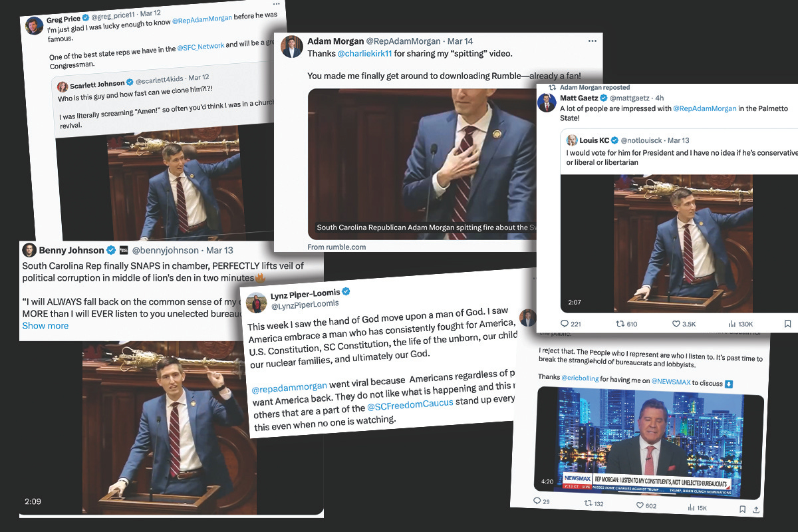
Task: Play Benny Johnson's 2:09 video
Action: tap(170, 428)
